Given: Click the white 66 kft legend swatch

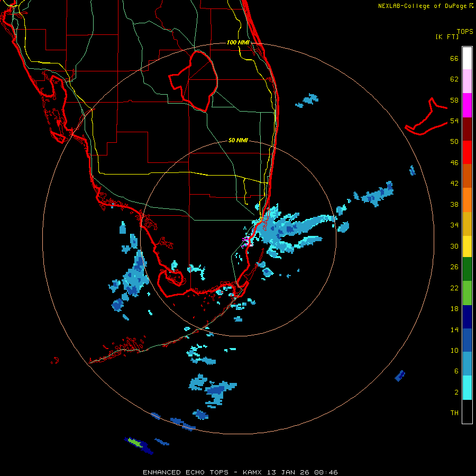Looking at the screenshot, I should (x=467, y=58).
